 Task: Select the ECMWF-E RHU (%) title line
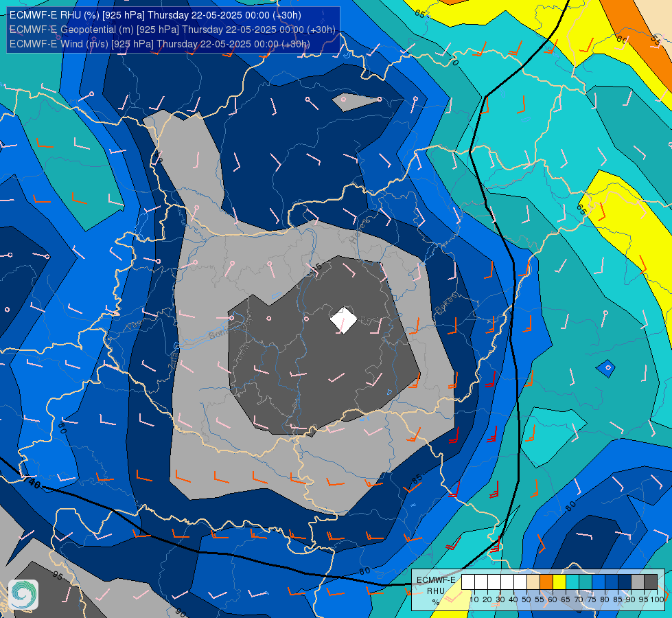[155, 15]
